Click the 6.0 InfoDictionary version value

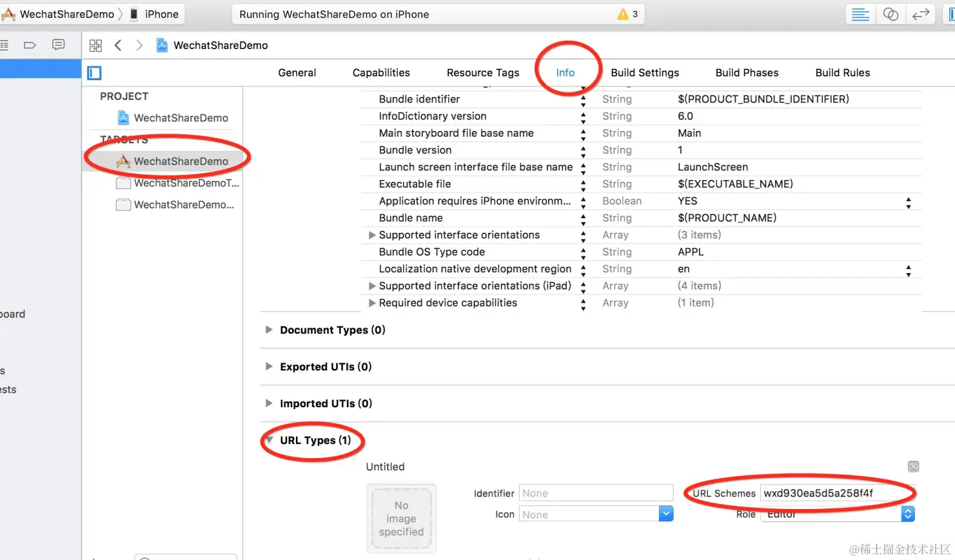(x=685, y=116)
